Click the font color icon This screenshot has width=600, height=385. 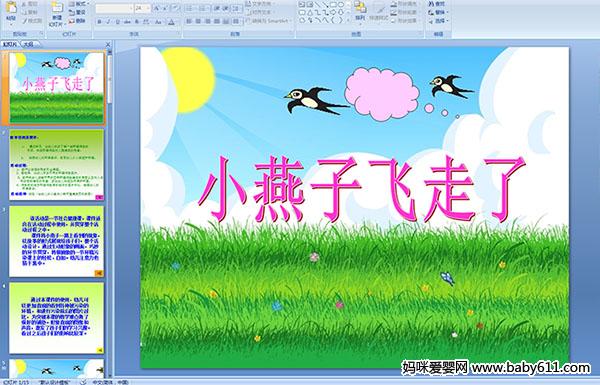pos(171,22)
